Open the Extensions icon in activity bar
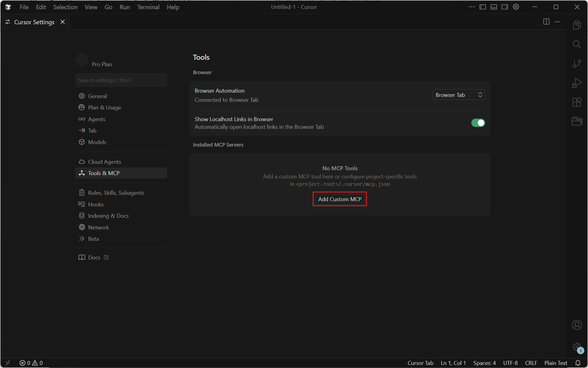Viewport: 588px width, 368px height. tap(577, 102)
